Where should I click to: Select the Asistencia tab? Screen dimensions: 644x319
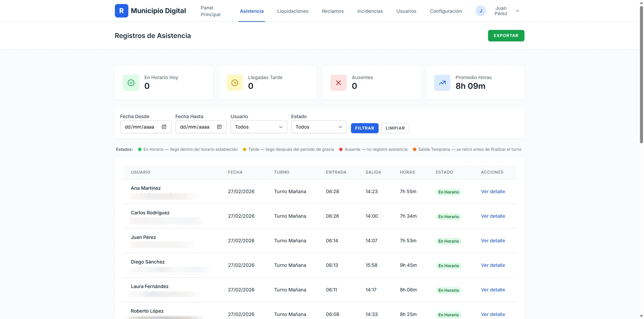(x=252, y=11)
